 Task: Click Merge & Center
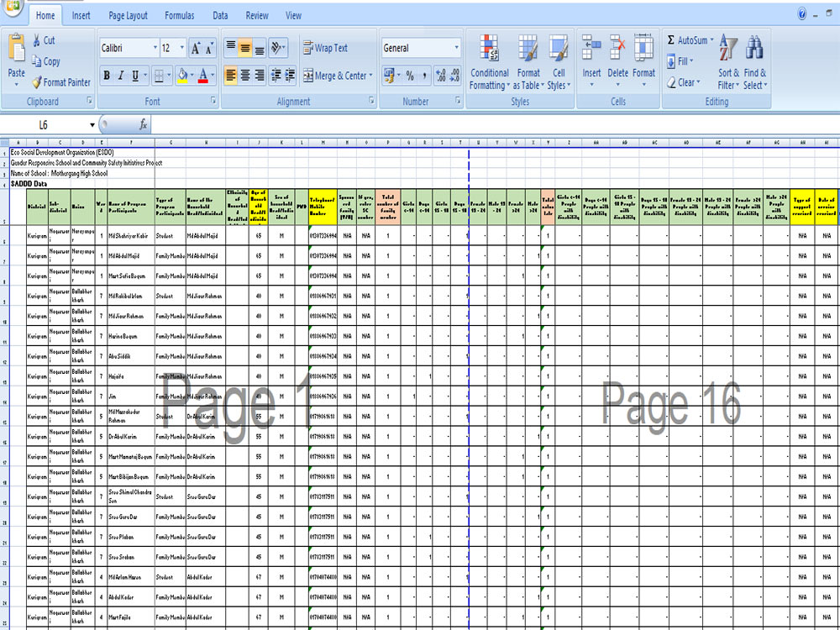[335, 76]
